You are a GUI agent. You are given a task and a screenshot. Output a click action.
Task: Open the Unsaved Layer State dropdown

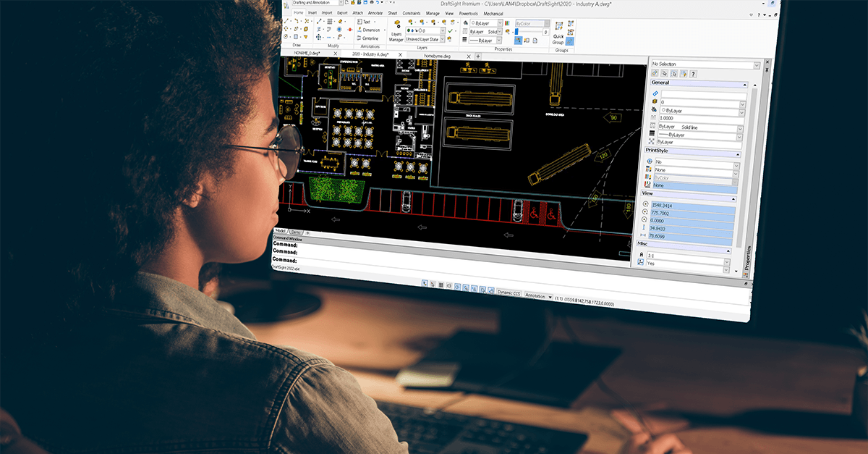click(442, 38)
